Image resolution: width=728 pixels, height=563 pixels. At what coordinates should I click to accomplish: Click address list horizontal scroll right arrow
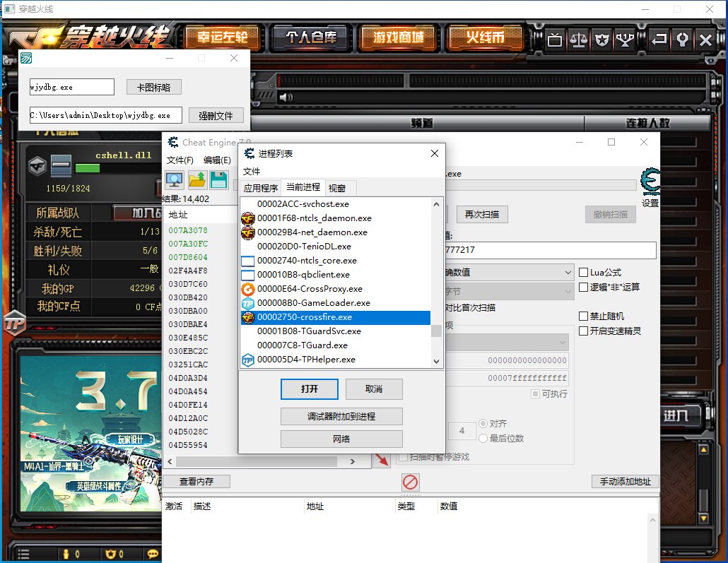pyautogui.click(x=353, y=461)
